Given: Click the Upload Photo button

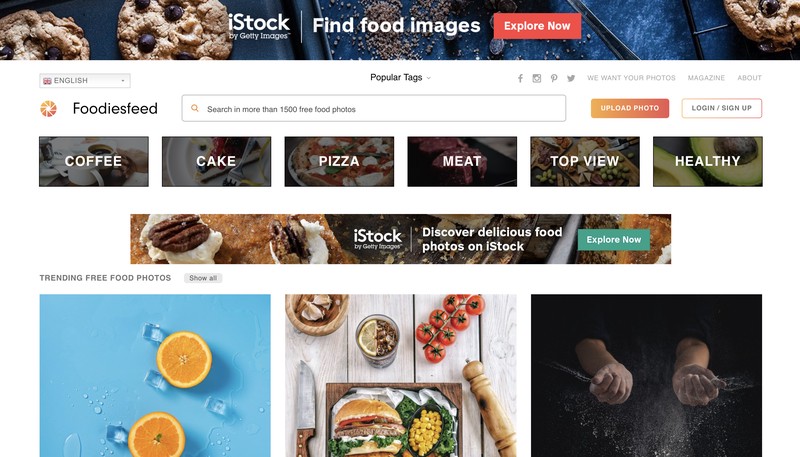Looking at the screenshot, I should point(630,108).
